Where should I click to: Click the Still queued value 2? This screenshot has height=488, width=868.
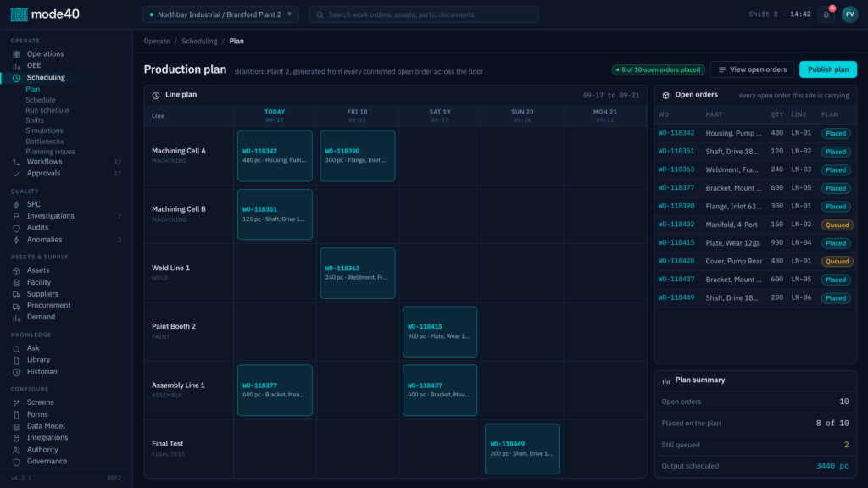tap(847, 445)
